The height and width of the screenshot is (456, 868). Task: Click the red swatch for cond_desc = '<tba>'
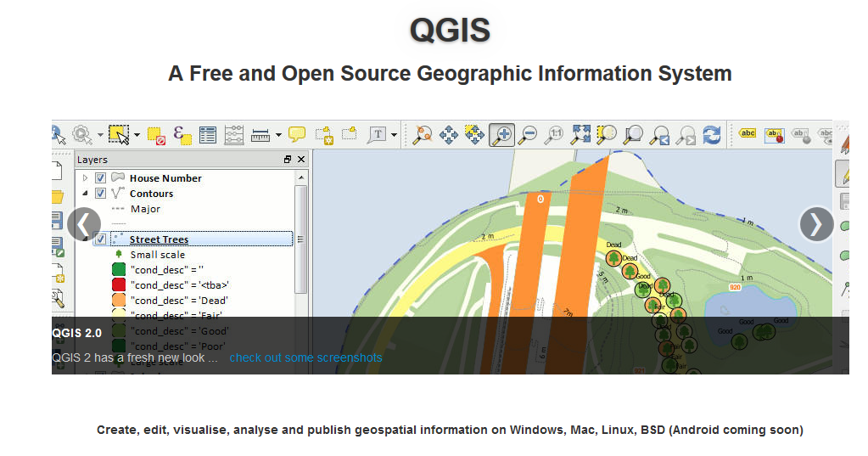[119, 284]
